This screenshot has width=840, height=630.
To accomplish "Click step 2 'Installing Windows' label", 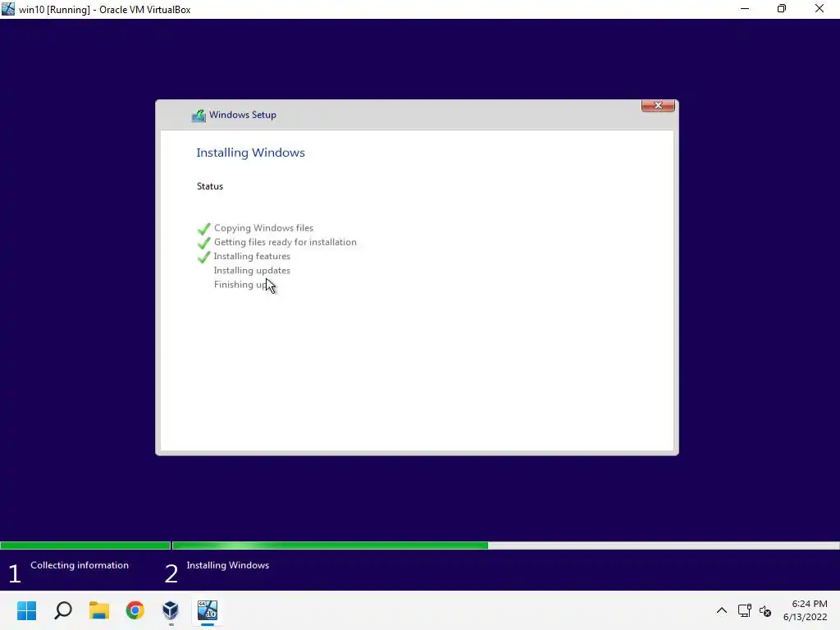I will pyautogui.click(x=228, y=565).
